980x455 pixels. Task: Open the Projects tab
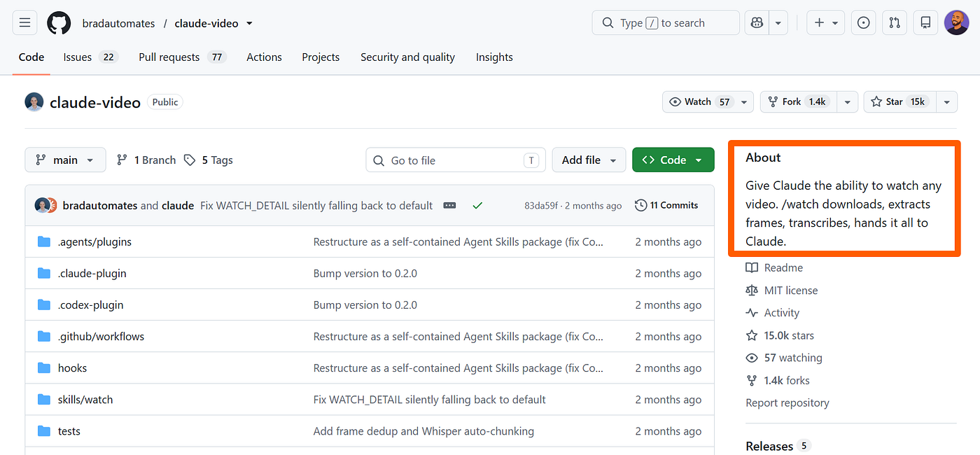tap(321, 57)
